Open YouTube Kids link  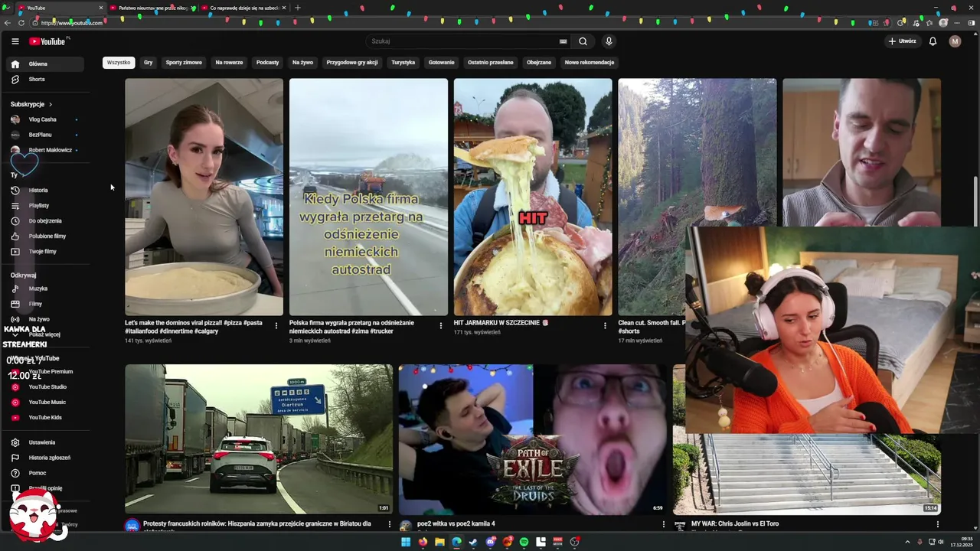[44, 417]
